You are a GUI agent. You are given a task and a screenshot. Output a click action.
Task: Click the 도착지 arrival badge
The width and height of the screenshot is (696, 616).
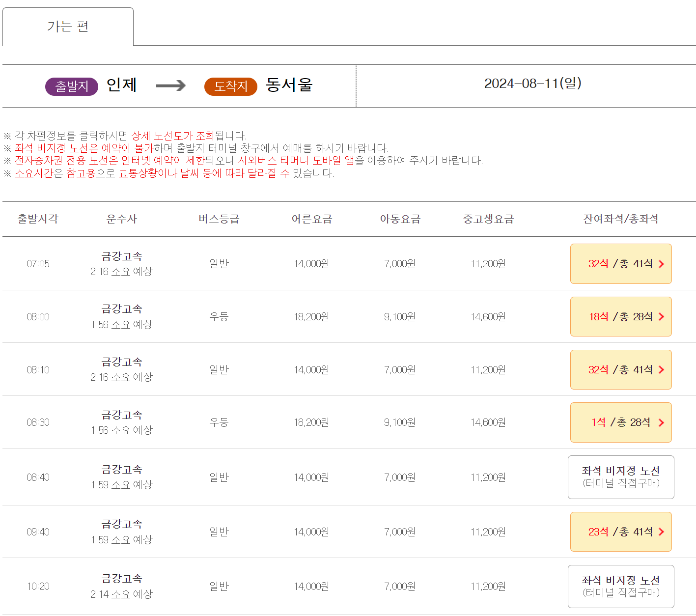tap(231, 86)
